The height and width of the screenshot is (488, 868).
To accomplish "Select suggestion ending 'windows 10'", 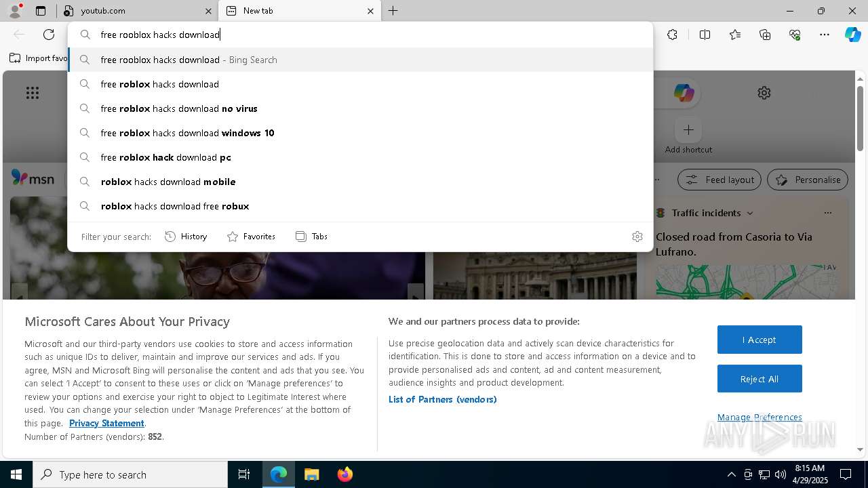I will pos(360,133).
